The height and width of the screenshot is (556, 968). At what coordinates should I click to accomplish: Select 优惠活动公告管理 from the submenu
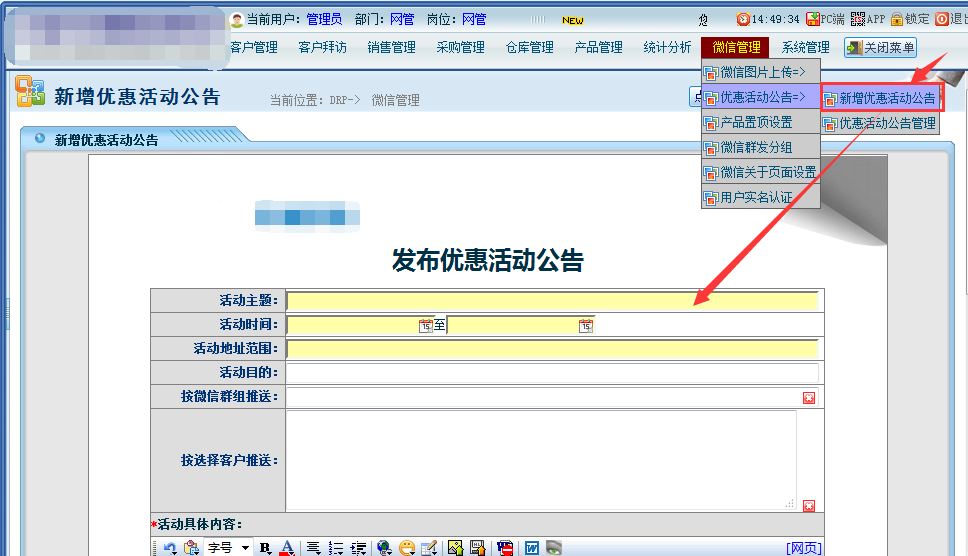(x=880, y=123)
